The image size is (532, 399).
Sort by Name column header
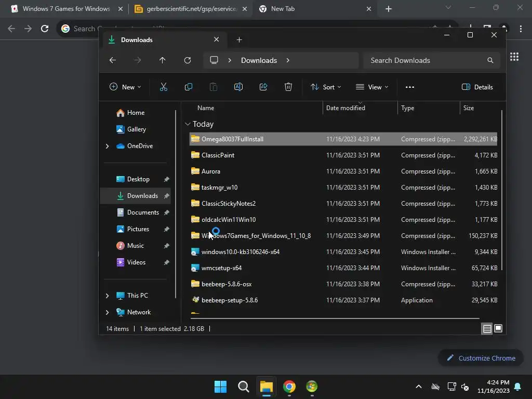(x=206, y=108)
